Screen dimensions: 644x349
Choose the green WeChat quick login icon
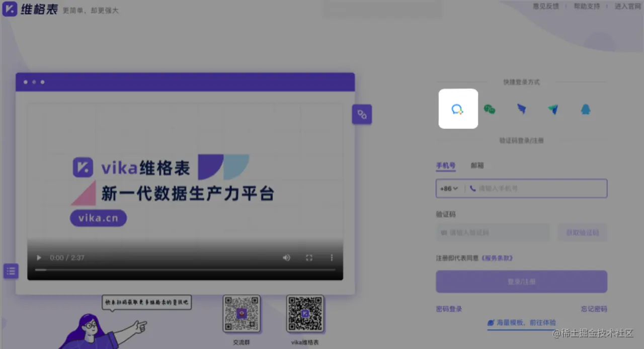(490, 109)
